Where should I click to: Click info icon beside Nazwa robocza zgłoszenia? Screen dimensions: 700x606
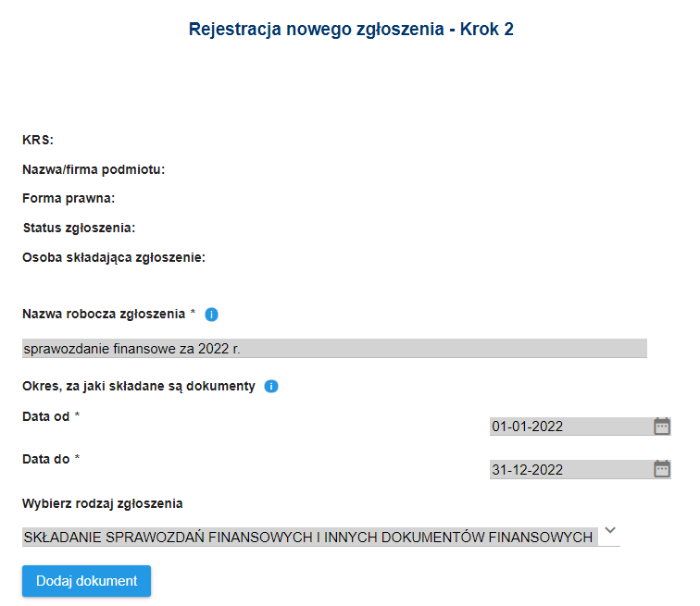tap(211, 315)
